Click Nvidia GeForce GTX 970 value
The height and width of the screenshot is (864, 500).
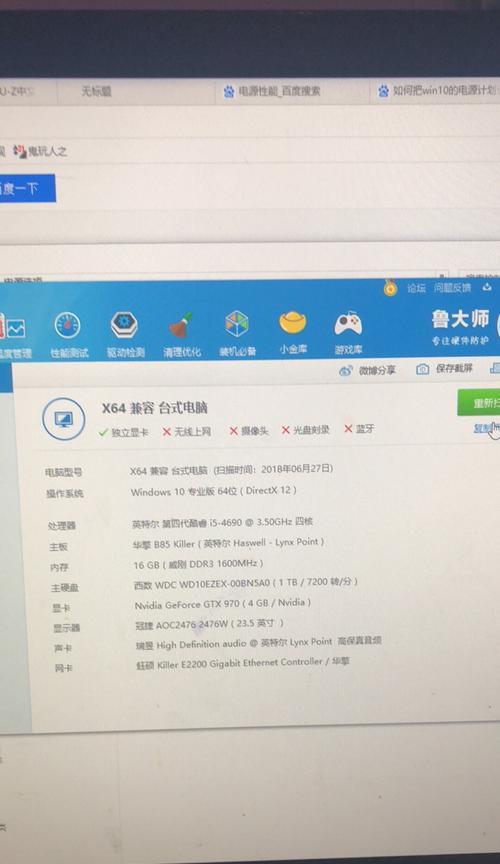(223, 604)
